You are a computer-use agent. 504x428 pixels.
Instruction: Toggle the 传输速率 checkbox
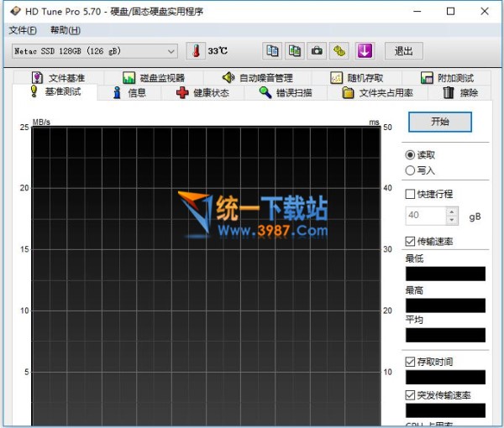[x=410, y=241]
